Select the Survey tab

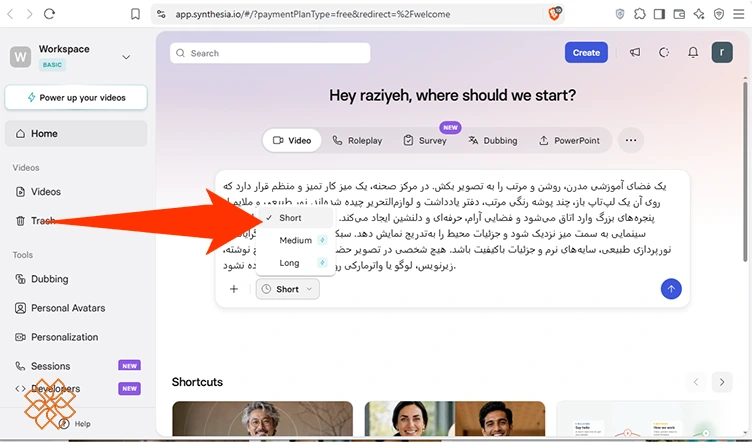coord(425,140)
